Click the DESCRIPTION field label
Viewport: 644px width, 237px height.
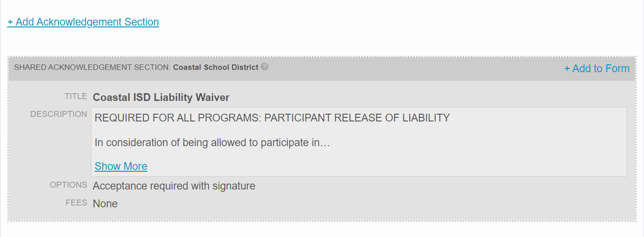pyautogui.click(x=59, y=114)
